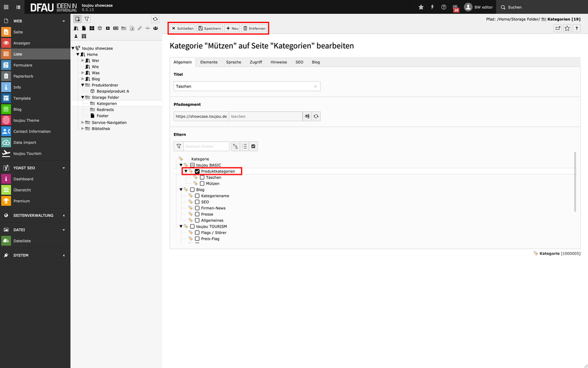The width and height of the screenshot is (588, 368).
Task: Check the Taschen category checkbox
Action: coord(202,178)
